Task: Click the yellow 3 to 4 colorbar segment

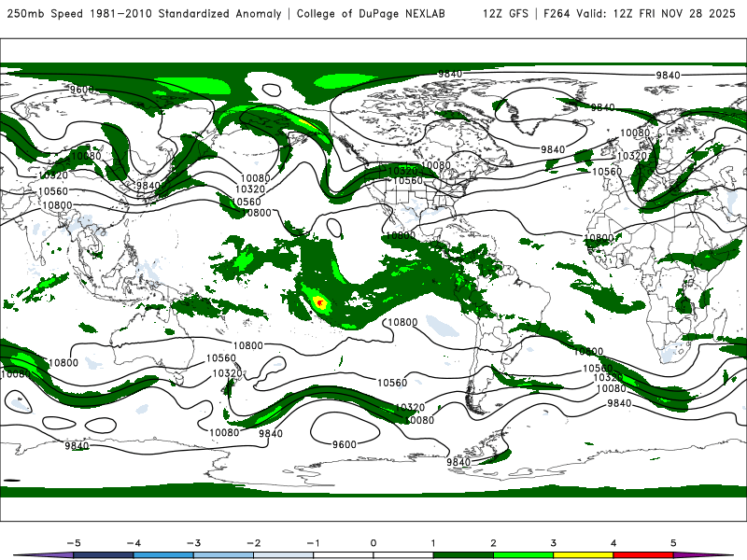Action: coord(583,555)
